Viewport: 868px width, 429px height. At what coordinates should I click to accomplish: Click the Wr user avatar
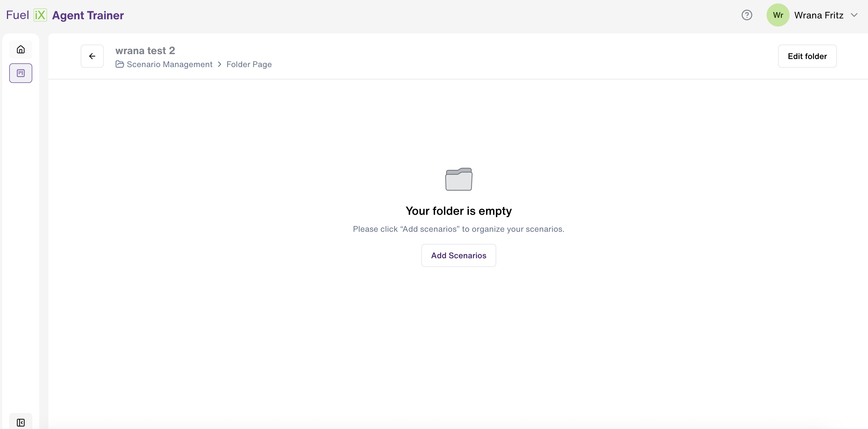pyautogui.click(x=778, y=15)
